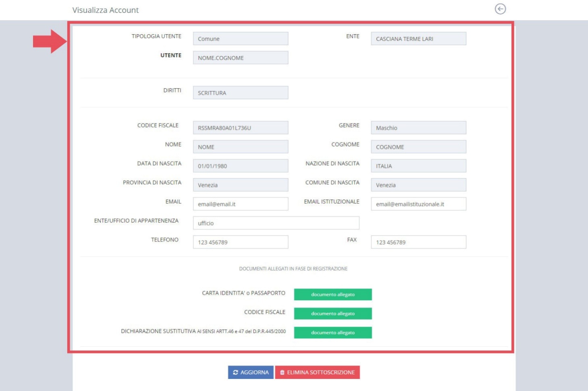Click the UTENTE username field
588x391 pixels.
240,58
